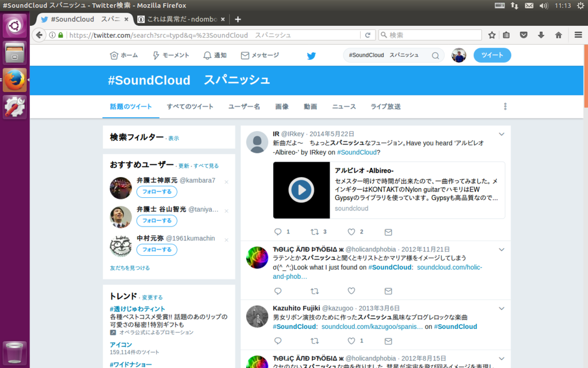588x368 pixels.
Task: Reply to holicandphobia 2012年11月21日 tweet
Action: 278,290
